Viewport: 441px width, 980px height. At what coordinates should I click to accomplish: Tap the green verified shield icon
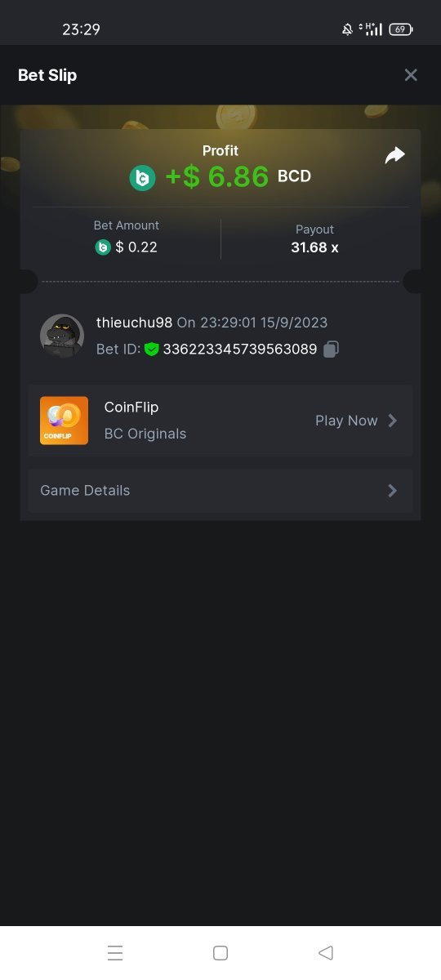pyautogui.click(x=151, y=349)
